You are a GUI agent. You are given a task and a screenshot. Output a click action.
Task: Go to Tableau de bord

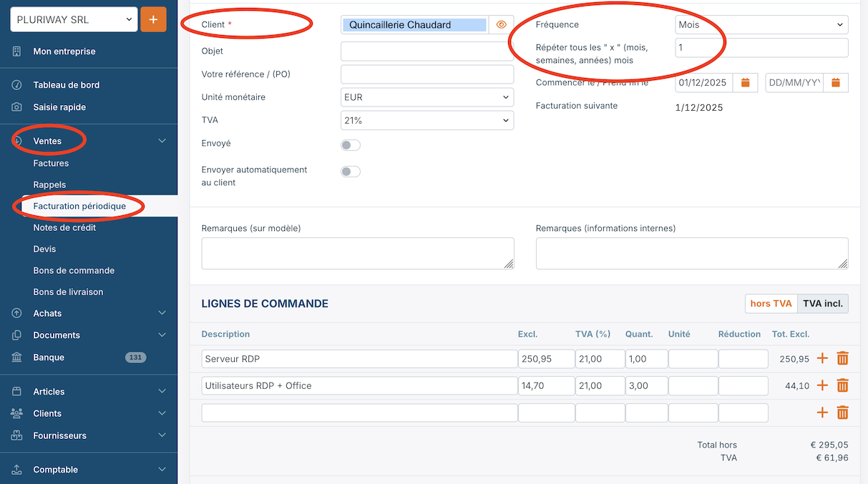tap(66, 85)
